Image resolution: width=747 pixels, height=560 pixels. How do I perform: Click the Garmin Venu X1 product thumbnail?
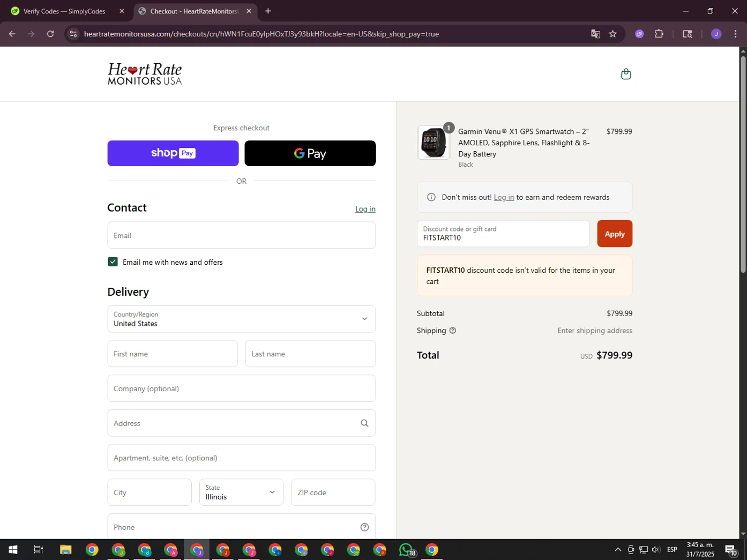pyautogui.click(x=434, y=143)
